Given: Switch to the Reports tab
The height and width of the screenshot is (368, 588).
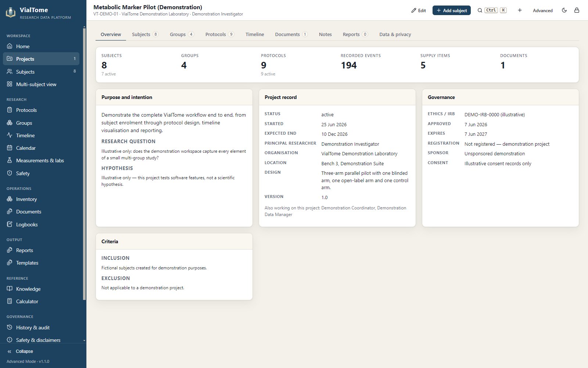Looking at the screenshot, I should [355, 34].
